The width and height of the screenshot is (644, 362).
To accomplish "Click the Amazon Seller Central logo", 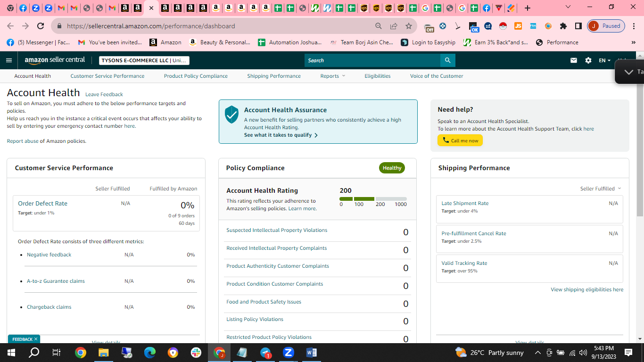I will click(55, 60).
